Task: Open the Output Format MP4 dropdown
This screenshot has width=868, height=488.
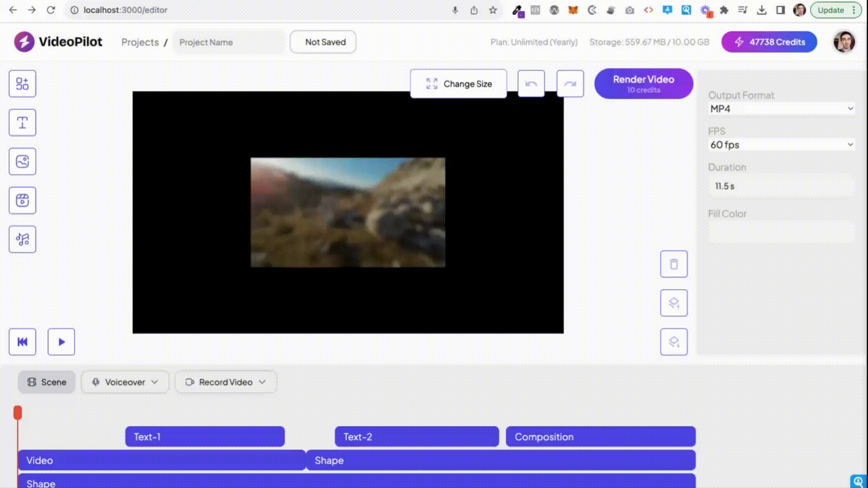Action: [x=781, y=108]
